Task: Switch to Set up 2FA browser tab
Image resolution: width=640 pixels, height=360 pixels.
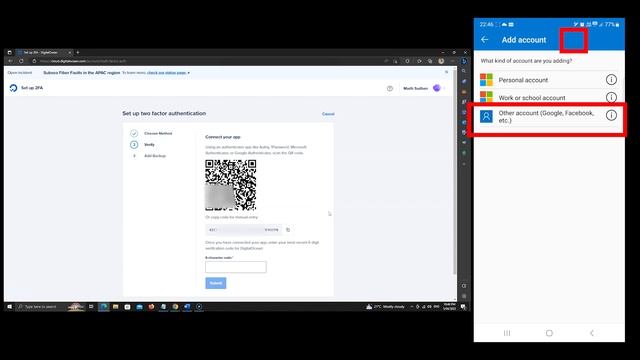Action: (44, 52)
